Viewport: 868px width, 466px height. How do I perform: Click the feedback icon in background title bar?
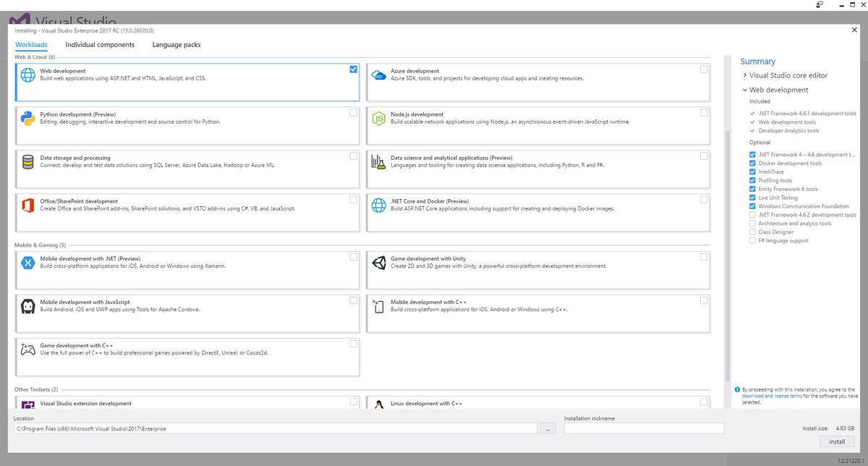point(819,4)
